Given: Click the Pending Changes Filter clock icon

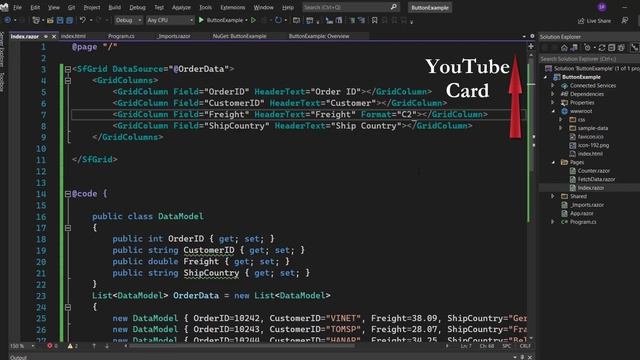Looking at the screenshot, I should [x=587, y=48].
